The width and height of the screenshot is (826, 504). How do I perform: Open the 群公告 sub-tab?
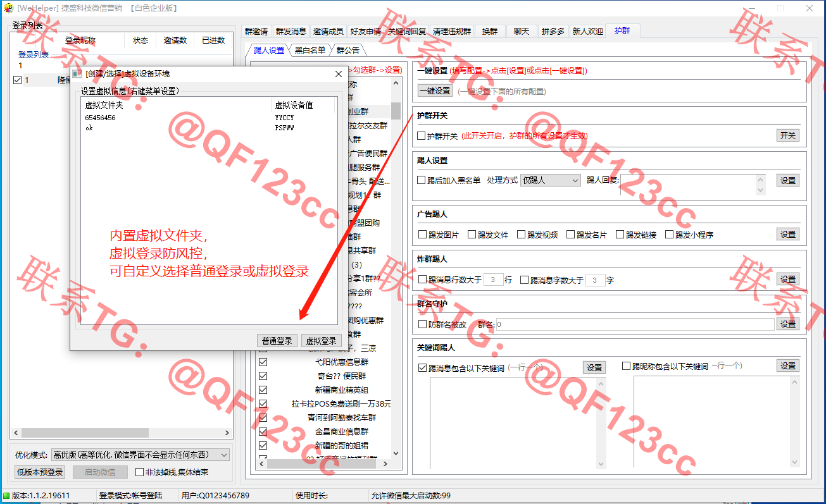click(348, 50)
